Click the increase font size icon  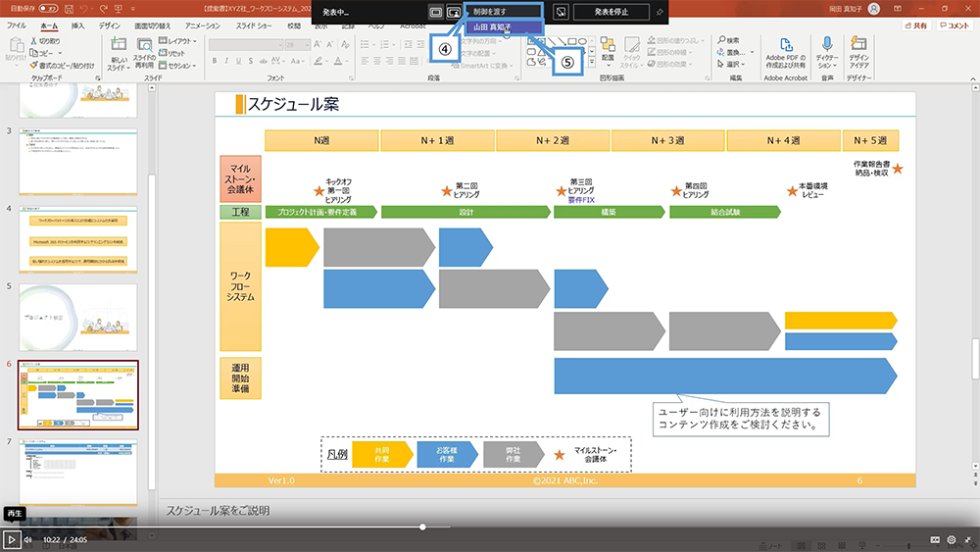(x=318, y=44)
